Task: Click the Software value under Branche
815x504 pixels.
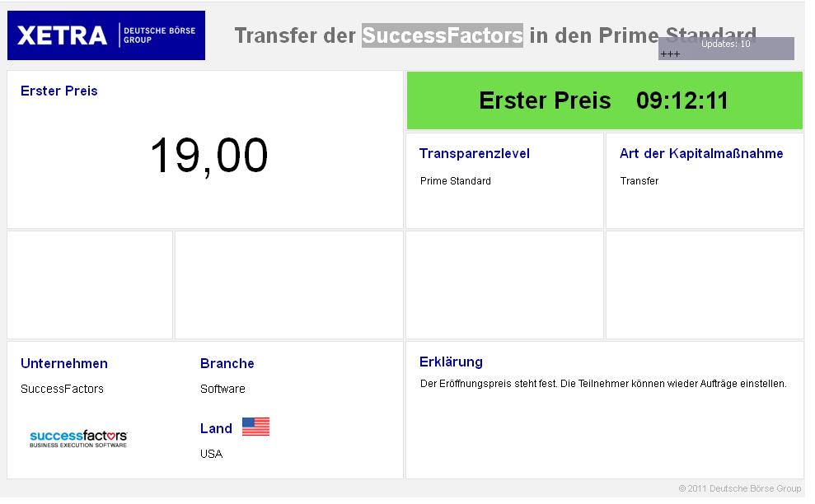Action: [x=222, y=389]
